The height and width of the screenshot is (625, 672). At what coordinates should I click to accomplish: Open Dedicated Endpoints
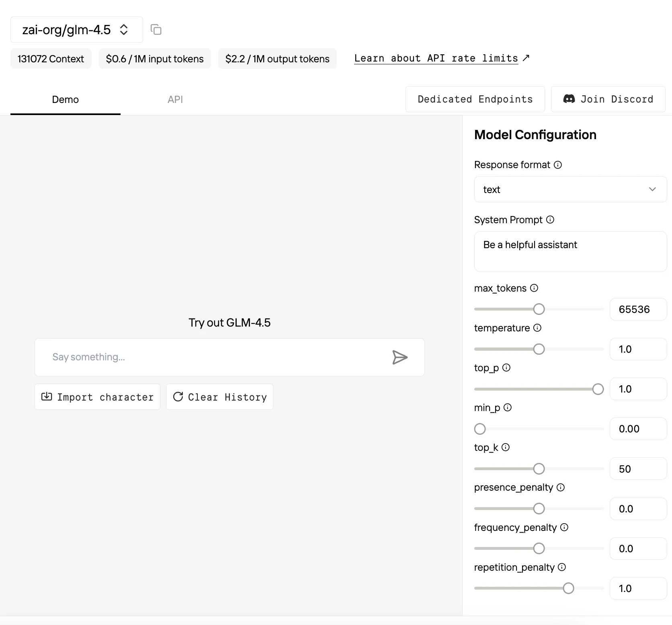click(x=475, y=99)
